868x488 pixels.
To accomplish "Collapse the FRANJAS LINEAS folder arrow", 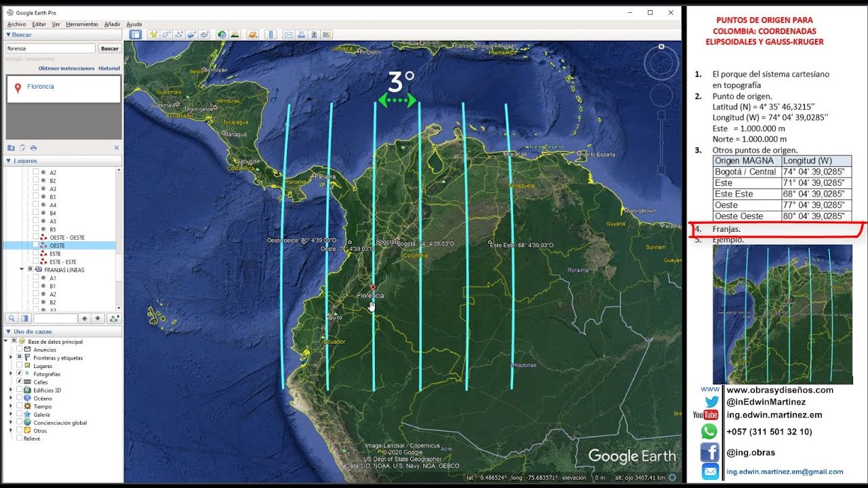I will (22, 270).
